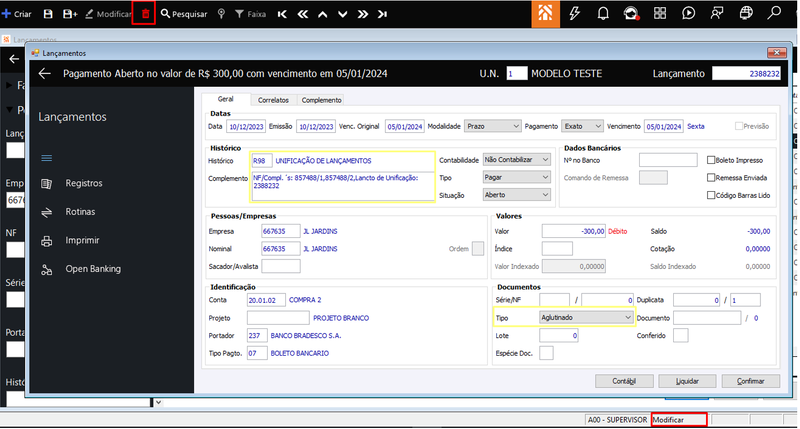The width and height of the screenshot is (800, 429).
Task: Switch to the Complemento tab
Action: pyautogui.click(x=321, y=100)
